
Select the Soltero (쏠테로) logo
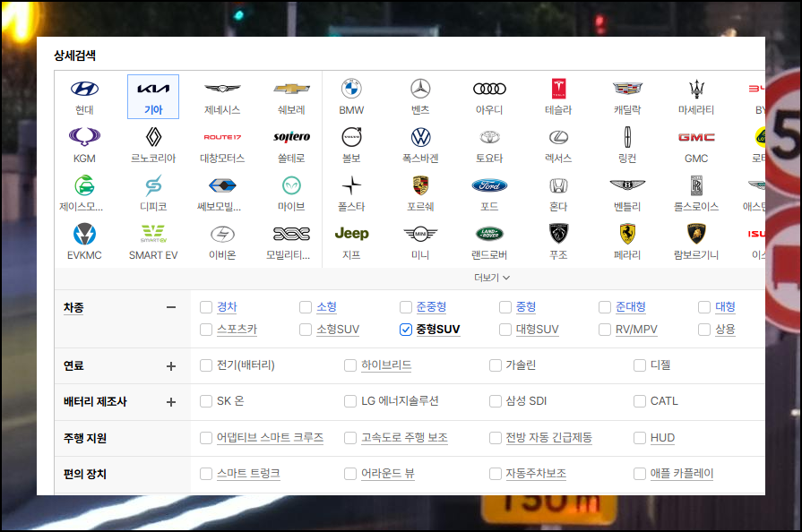291,137
